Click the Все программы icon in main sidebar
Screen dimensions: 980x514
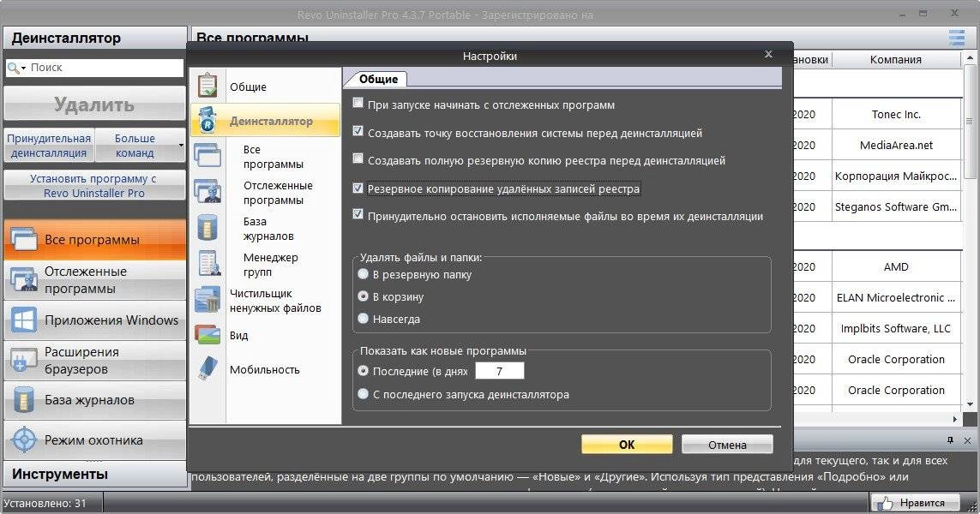pos(24,240)
